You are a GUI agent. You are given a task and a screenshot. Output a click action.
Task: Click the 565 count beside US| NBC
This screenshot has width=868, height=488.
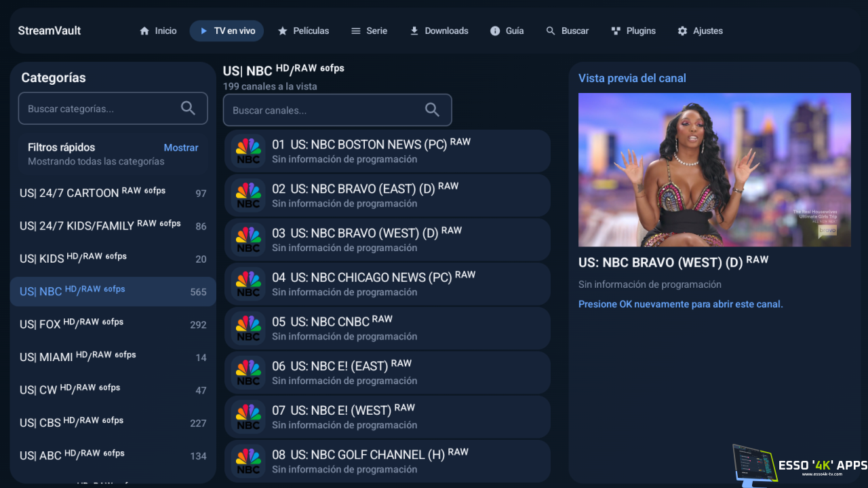click(198, 292)
